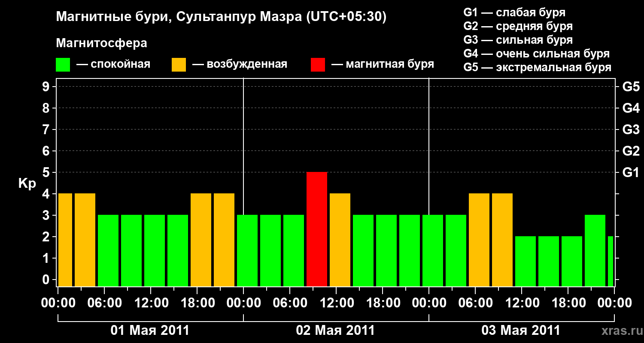Select the narrow green bar at the chart's right edge
Viewport: 644px width, 343px height.
611,261
